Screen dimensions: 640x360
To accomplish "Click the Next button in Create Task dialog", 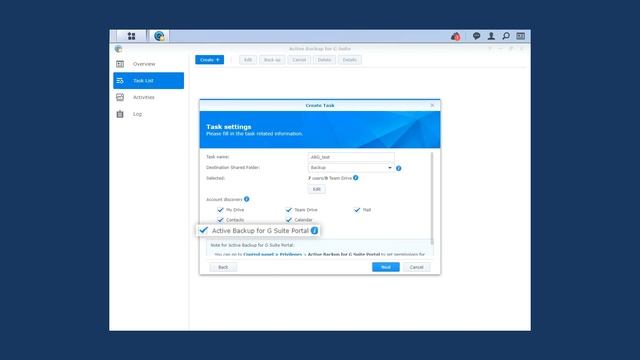I will point(386,267).
